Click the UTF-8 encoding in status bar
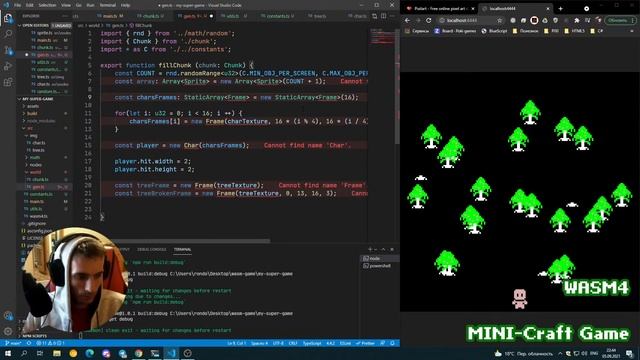 [278, 343]
